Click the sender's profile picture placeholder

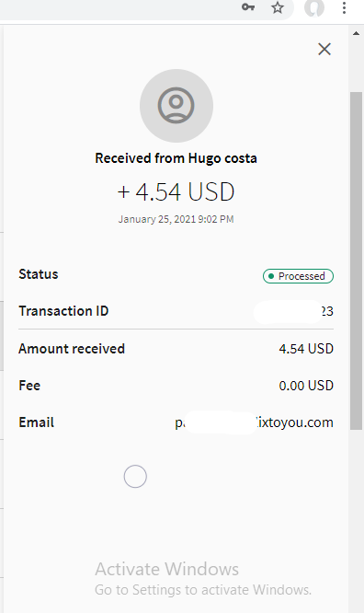pos(176,106)
